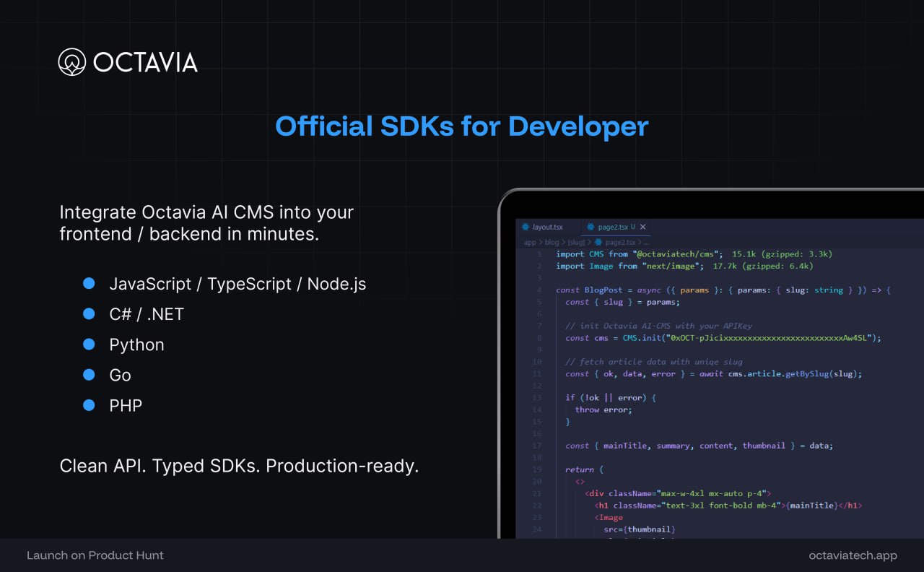Image resolution: width=924 pixels, height=572 pixels.
Task: Click the "throw error;" line
Action: pyautogui.click(x=603, y=409)
